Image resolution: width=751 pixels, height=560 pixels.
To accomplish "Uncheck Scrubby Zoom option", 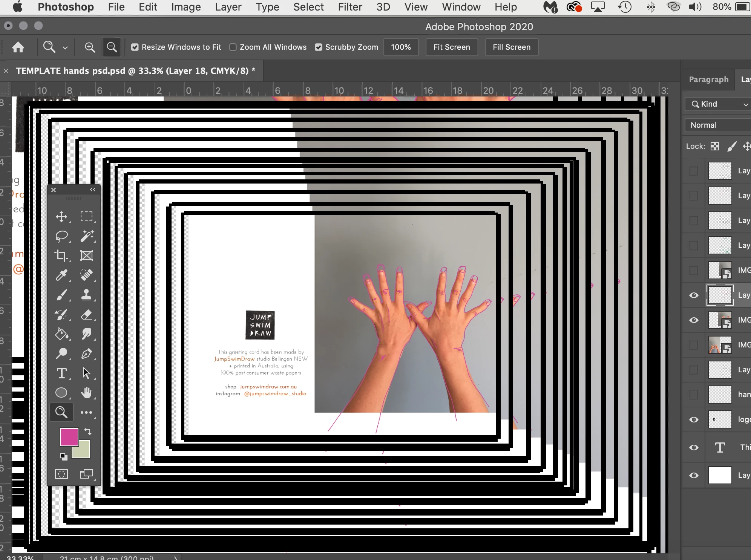I will (319, 47).
